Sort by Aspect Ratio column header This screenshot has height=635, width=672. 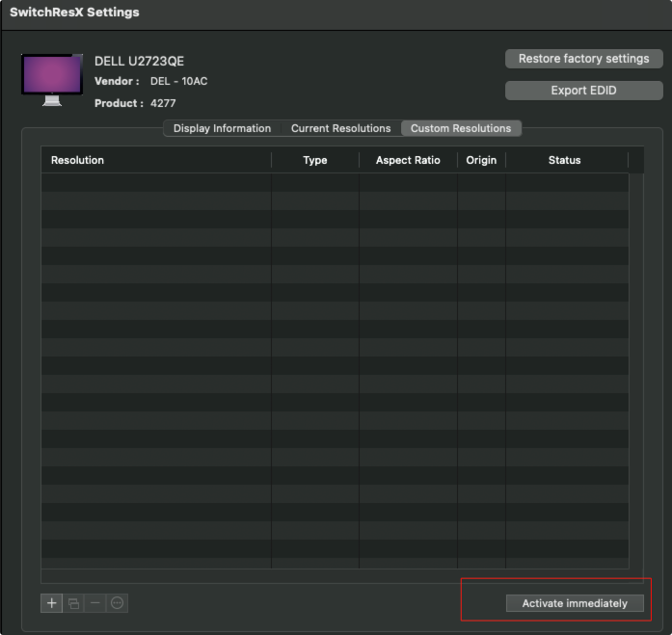tap(408, 160)
